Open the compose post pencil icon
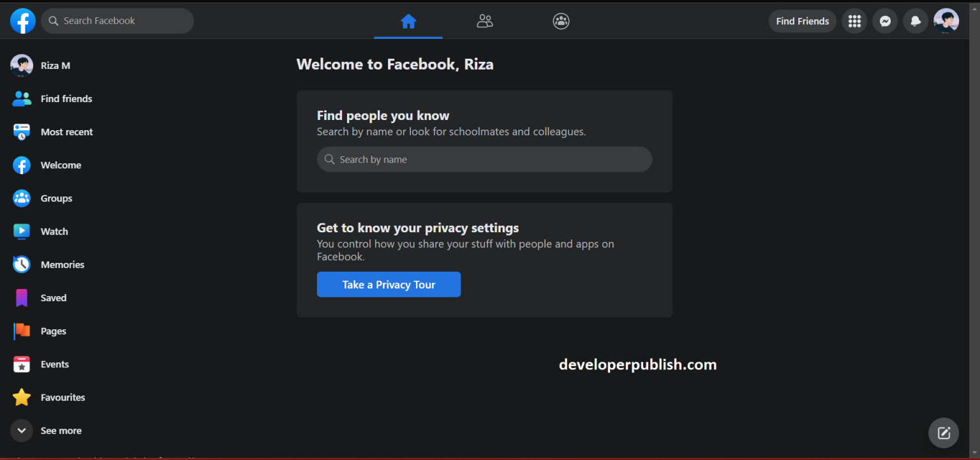The image size is (980, 460). pyautogui.click(x=943, y=433)
